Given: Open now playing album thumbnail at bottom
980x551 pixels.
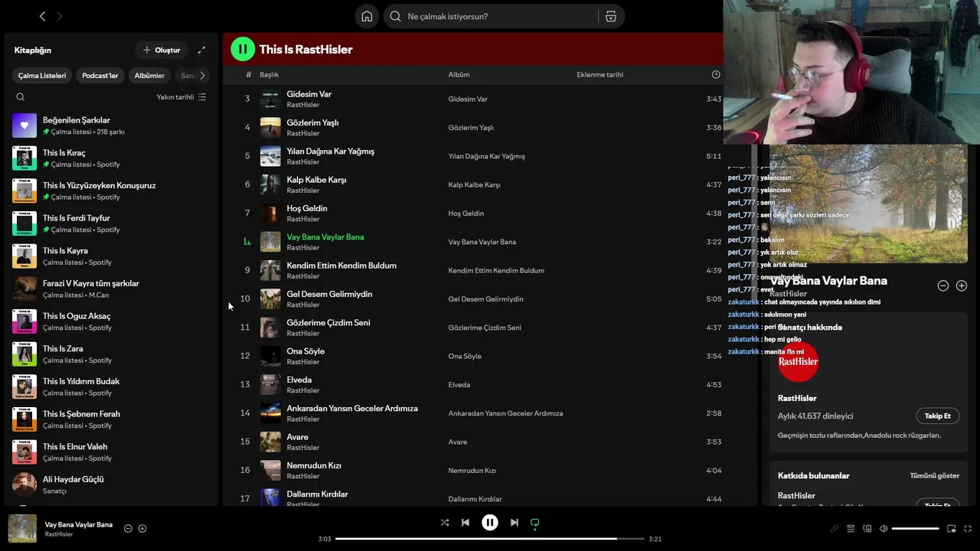Looking at the screenshot, I should [22, 529].
